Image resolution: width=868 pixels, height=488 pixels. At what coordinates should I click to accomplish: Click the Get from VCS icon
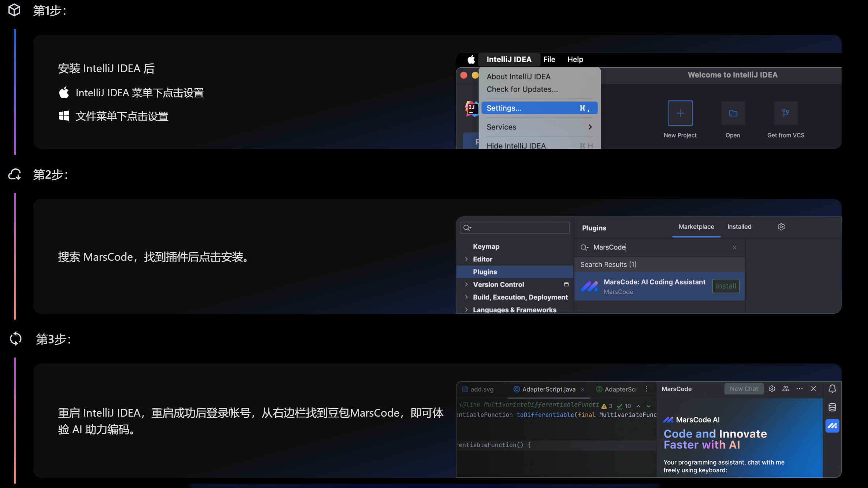tap(786, 113)
